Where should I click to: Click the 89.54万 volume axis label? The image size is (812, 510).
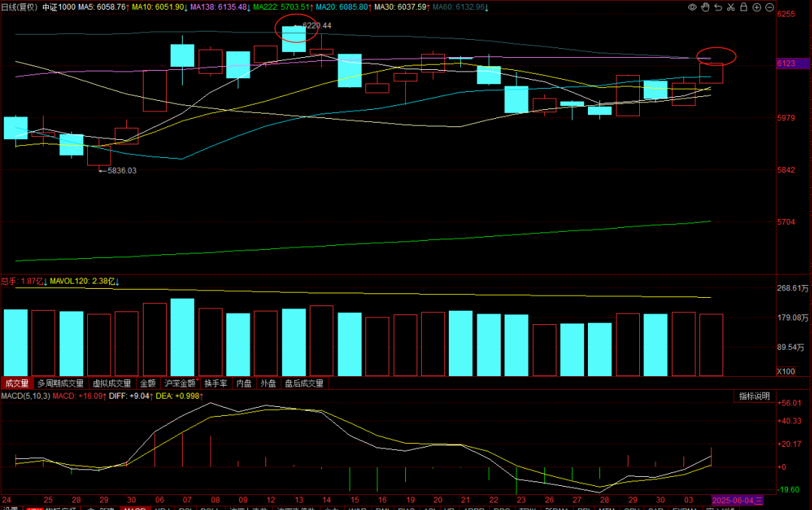click(791, 348)
